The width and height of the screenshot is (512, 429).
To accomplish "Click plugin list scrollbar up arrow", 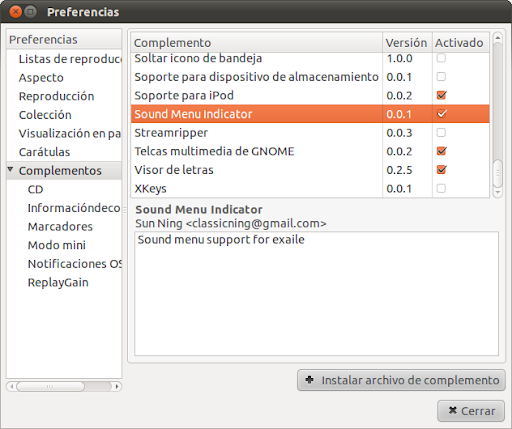I will [x=497, y=38].
